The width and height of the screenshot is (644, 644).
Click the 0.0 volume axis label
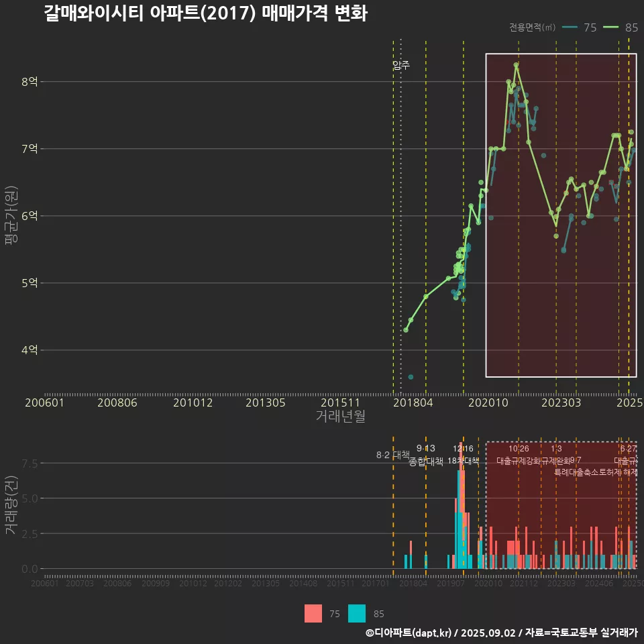point(30,570)
